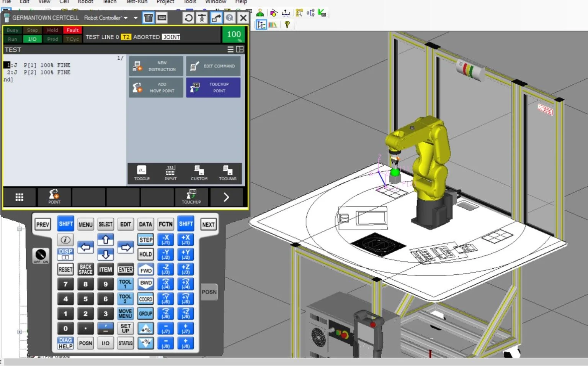
Task: Click the Toggle icon in editor toolbar
Action: [x=142, y=173]
